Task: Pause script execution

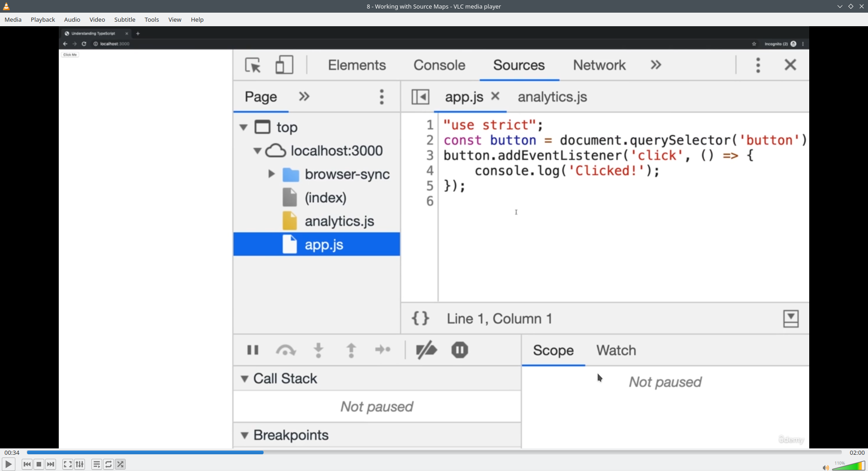Action: click(253, 350)
